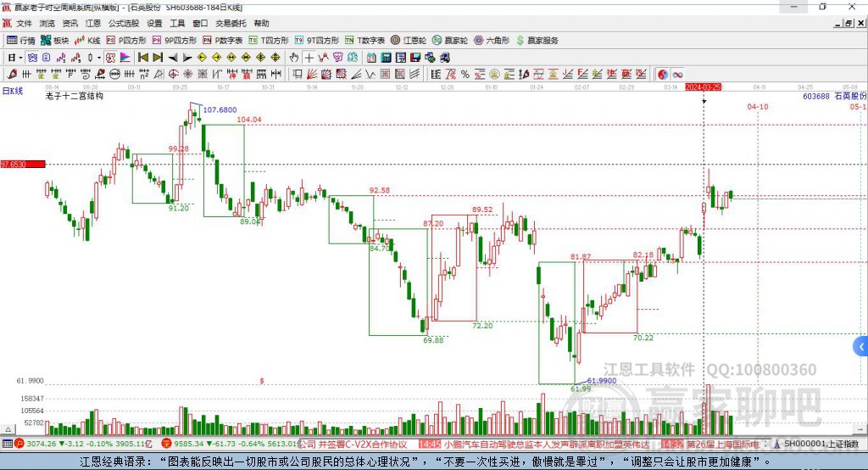Select the crosshair cursor tool
This screenshot has width=868, height=470.
click(309, 58)
